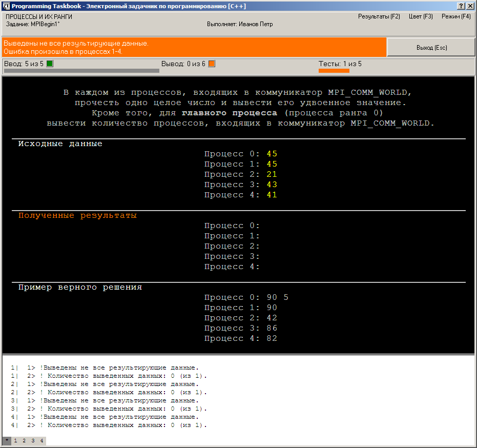Switch mode with Режим (F4)

coord(456,16)
